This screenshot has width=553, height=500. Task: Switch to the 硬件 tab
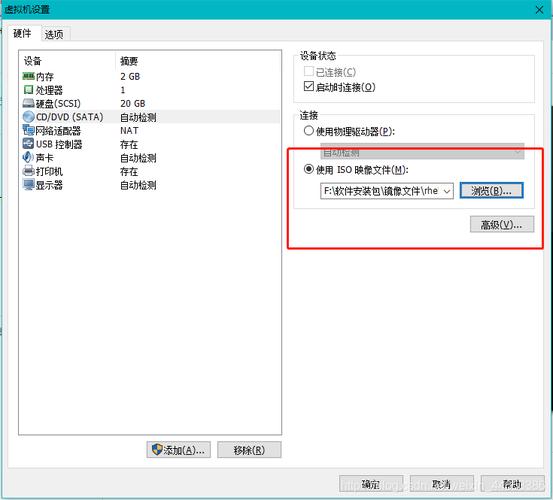coord(22,33)
